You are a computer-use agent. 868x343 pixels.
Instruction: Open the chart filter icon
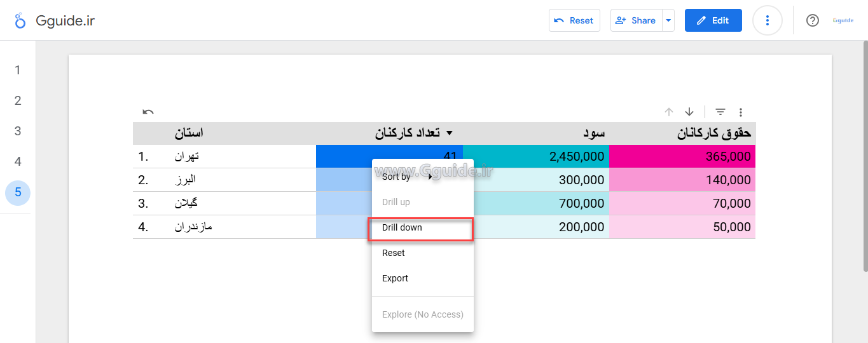(x=720, y=112)
